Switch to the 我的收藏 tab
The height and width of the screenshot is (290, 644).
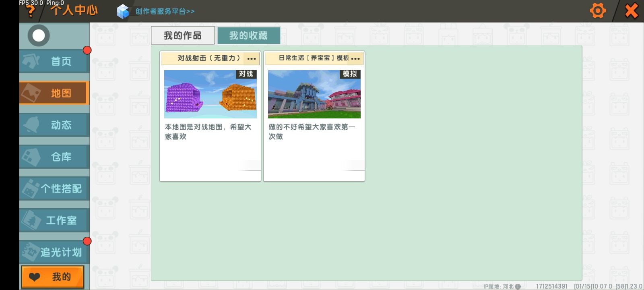click(x=248, y=36)
